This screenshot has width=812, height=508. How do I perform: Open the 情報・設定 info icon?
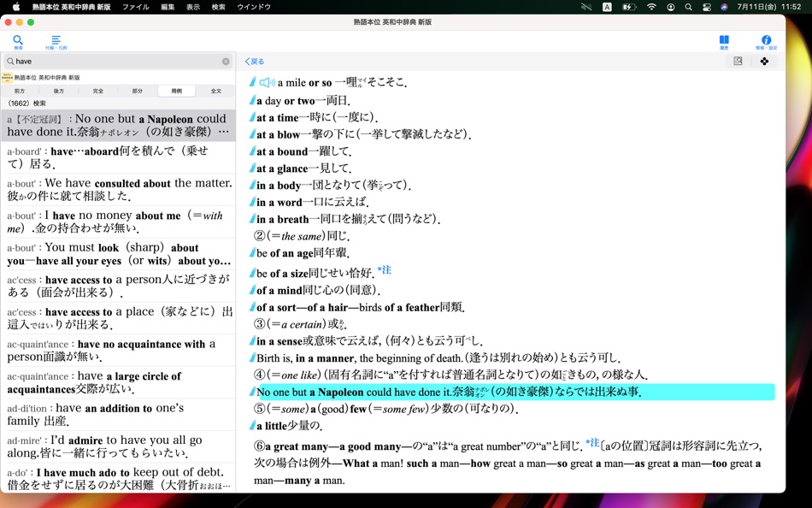[x=767, y=42]
